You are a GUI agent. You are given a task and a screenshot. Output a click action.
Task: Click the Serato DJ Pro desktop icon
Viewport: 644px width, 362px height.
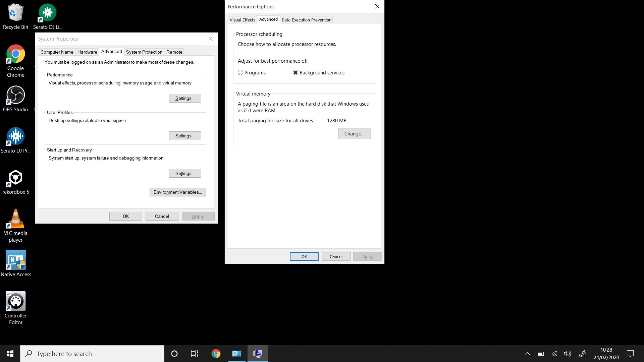15,137
